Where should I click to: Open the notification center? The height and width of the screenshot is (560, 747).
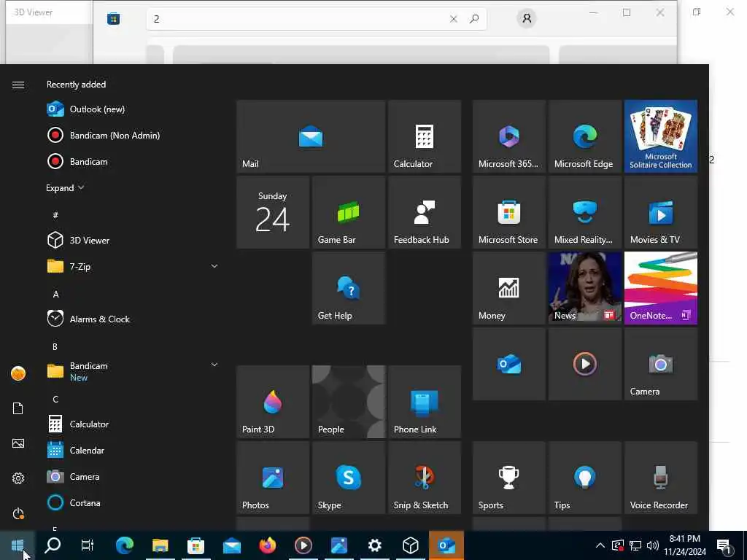pos(725,545)
